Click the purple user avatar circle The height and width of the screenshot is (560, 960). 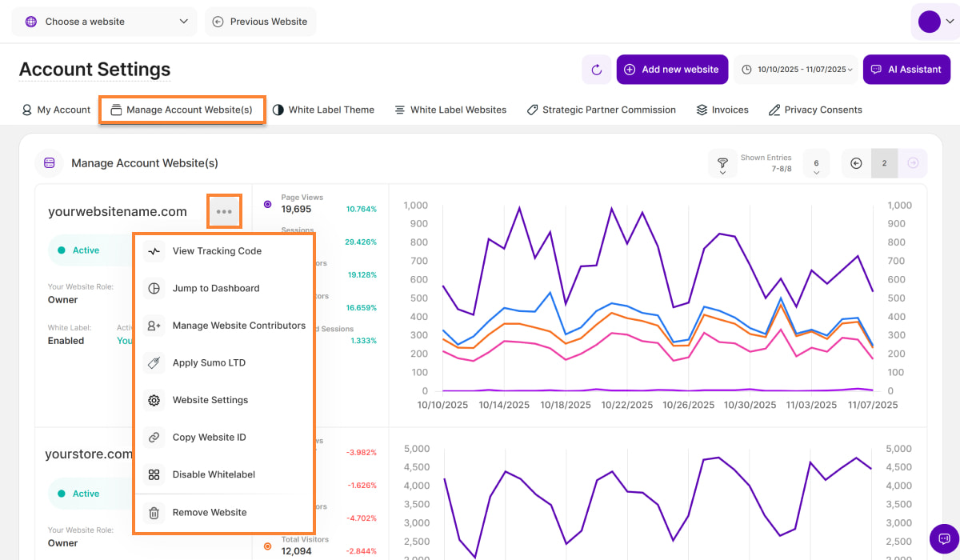tap(929, 22)
